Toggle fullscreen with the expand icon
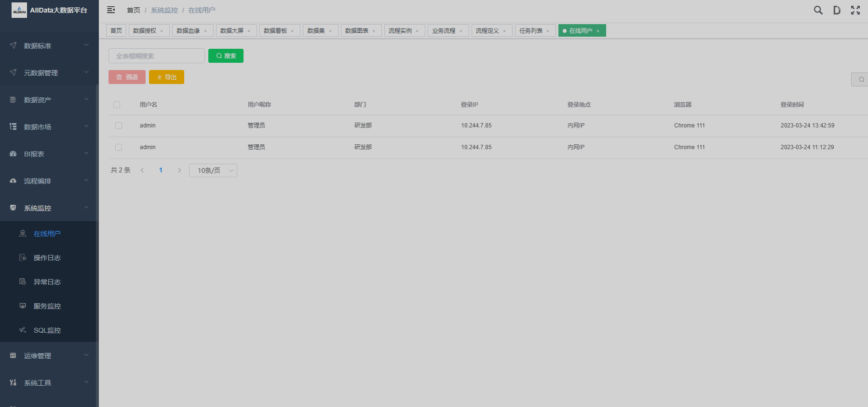This screenshot has height=407, width=868. pyautogui.click(x=855, y=10)
